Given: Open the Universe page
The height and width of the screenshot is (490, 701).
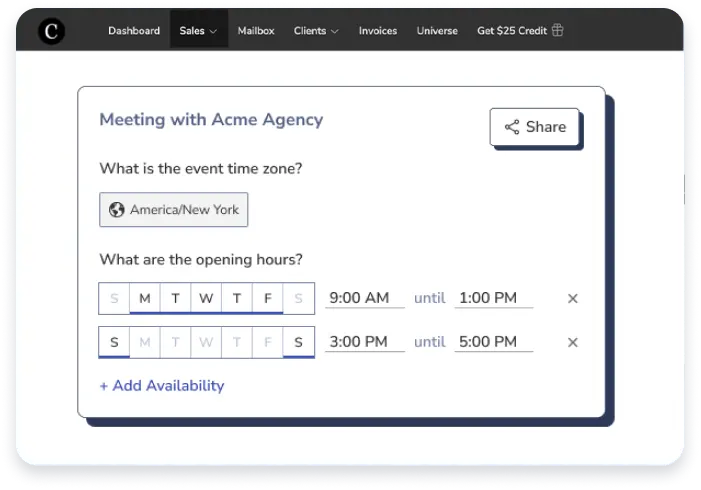Looking at the screenshot, I should pyautogui.click(x=437, y=31).
